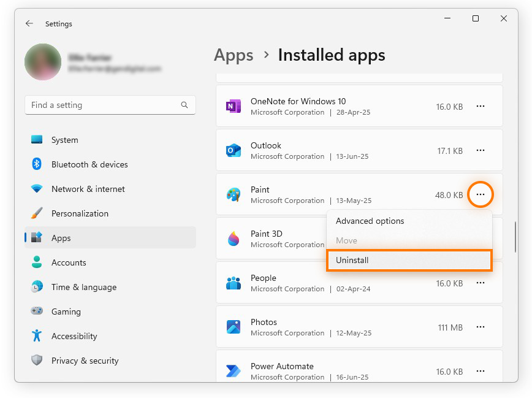Click the Settings window title

coord(59,24)
